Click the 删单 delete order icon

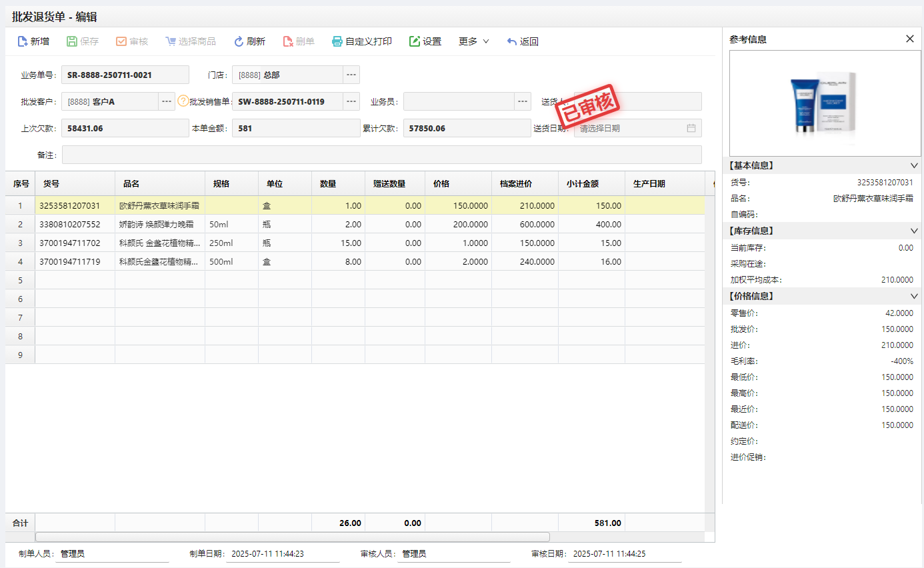tap(288, 41)
